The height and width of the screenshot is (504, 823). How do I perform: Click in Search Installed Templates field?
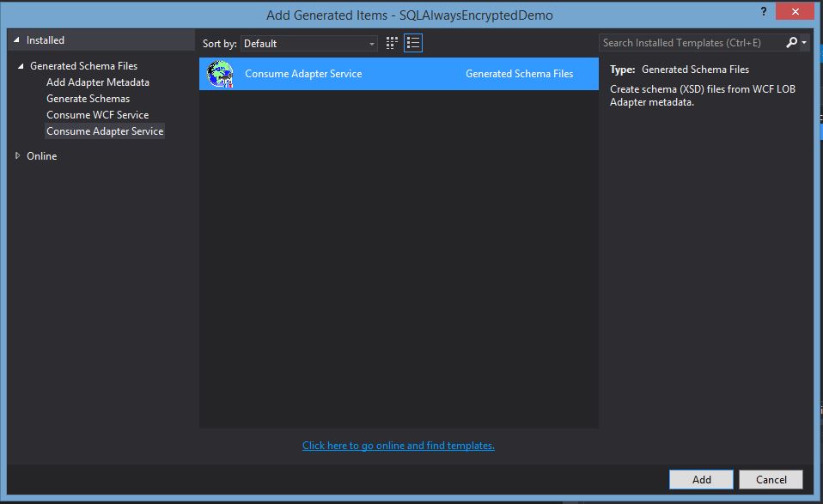click(x=692, y=42)
